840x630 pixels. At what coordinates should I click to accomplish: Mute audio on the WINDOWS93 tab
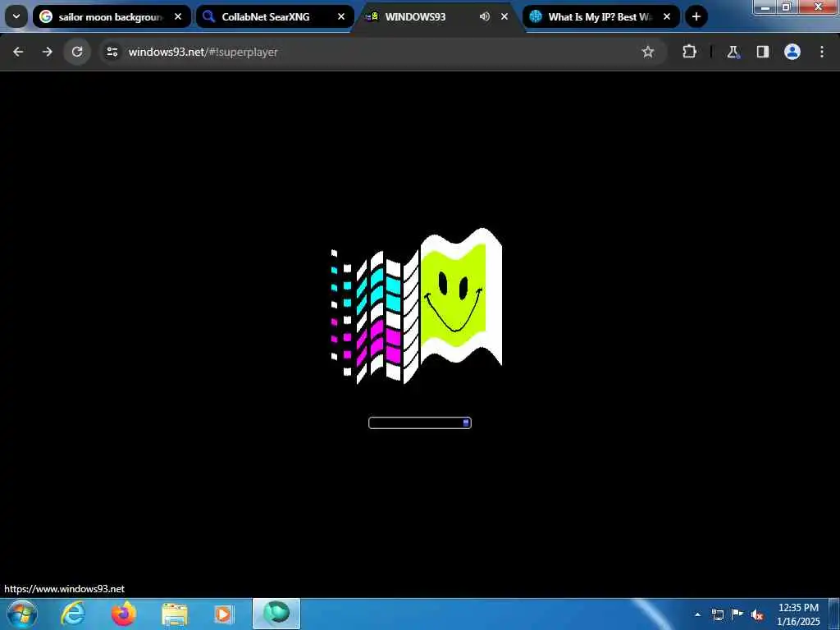(x=485, y=16)
